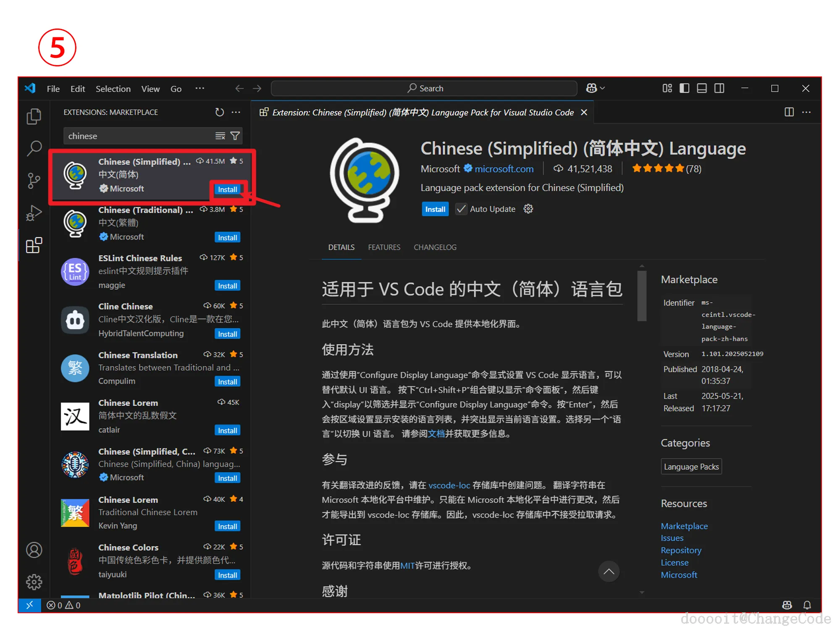
Task: Open the Run and Debug view
Action: 34,213
